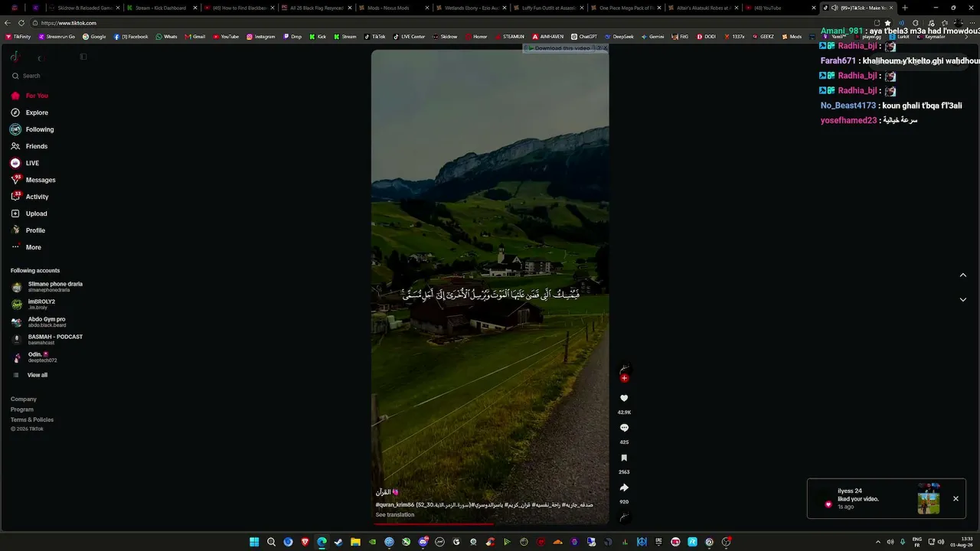
Task: Open Abdo Gym pro's account
Action: pyautogui.click(x=39, y=322)
